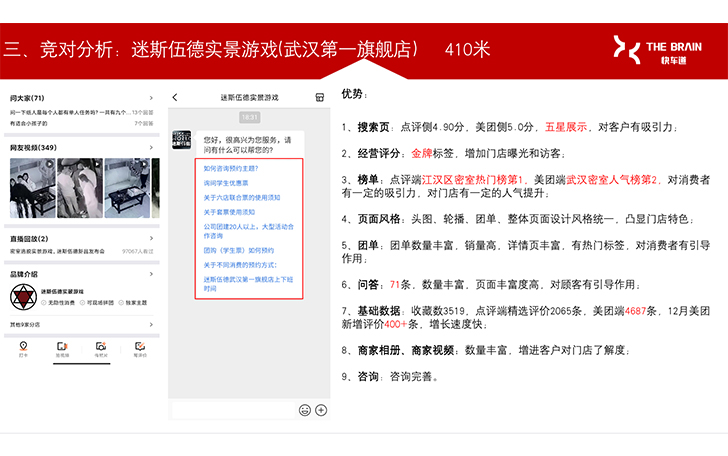
Task: Click the 优势 heading
Action: point(354,94)
